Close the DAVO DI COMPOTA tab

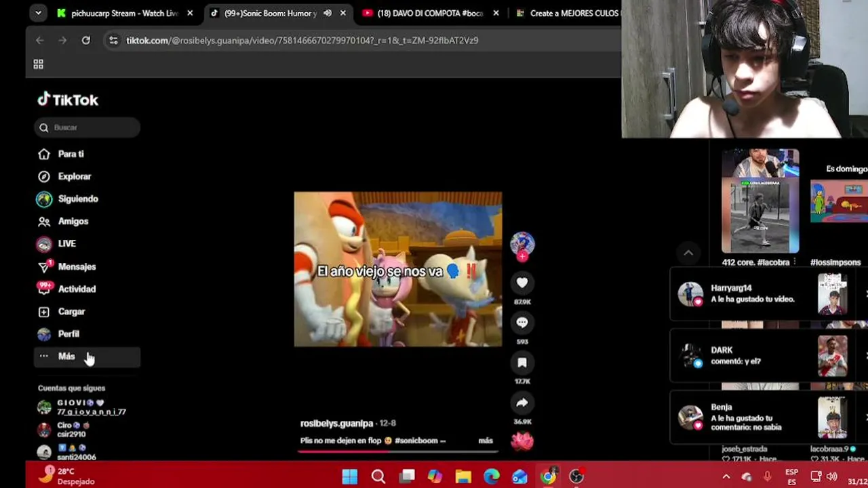(x=496, y=13)
